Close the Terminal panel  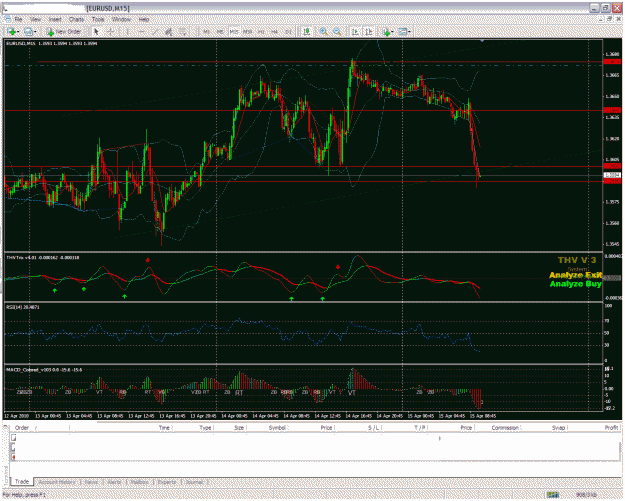pyautogui.click(x=6, y=427)
